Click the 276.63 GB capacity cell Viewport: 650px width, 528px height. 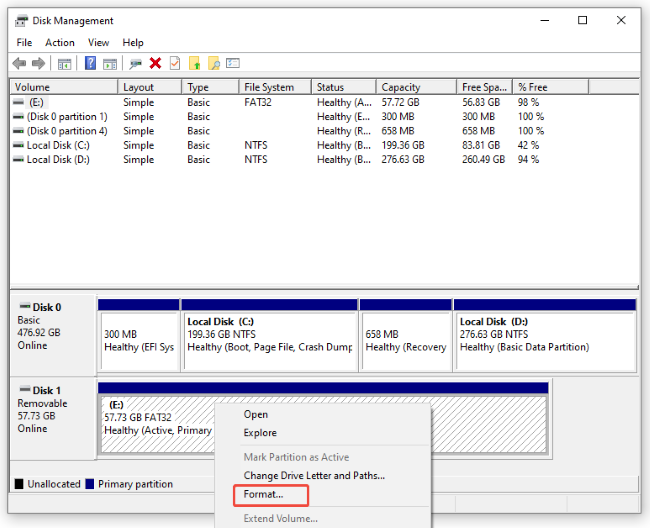pos(403,160)
